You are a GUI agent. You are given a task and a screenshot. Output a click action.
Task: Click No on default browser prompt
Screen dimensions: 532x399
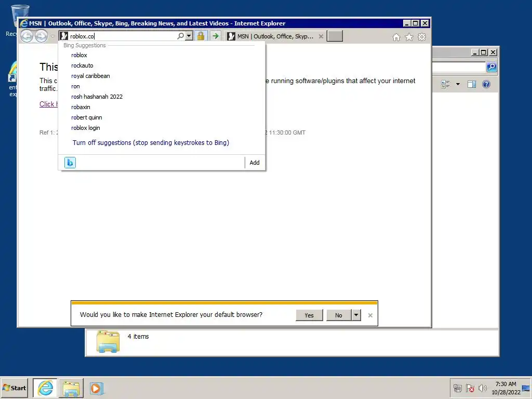coord(339,315)
